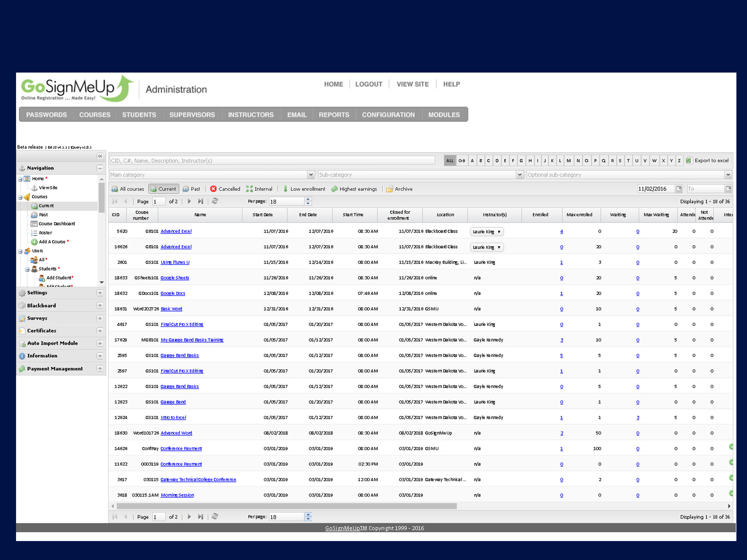Go to the next page in bottom pager
This screenshot has width=747, height=560.
point(189,517)
